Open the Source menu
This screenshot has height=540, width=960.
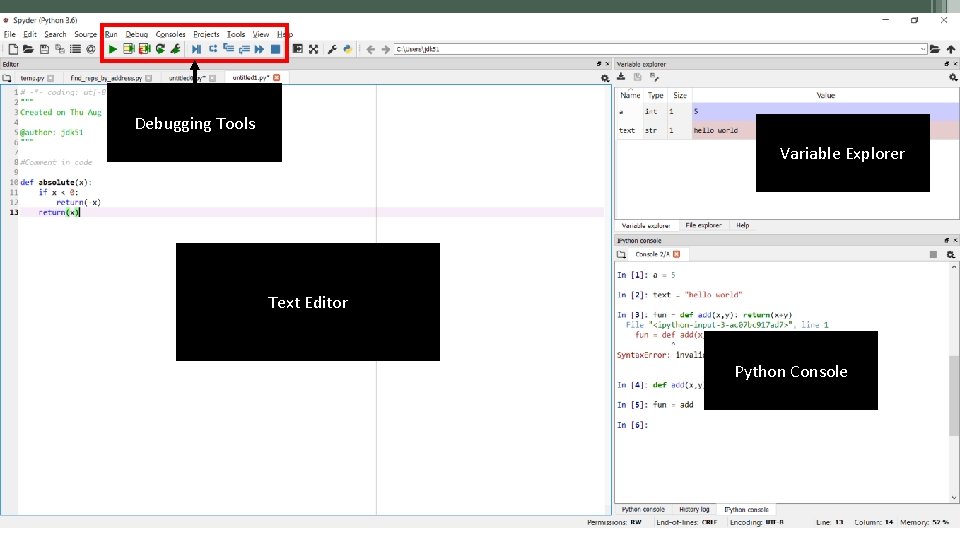pyautogui.click(x=86, y=34)
